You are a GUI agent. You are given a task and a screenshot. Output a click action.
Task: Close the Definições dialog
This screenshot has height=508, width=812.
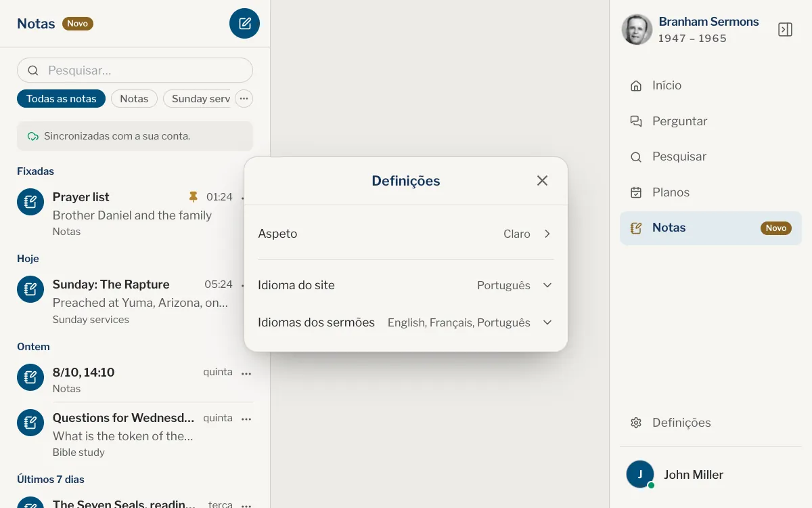click(x=542, y=181)
